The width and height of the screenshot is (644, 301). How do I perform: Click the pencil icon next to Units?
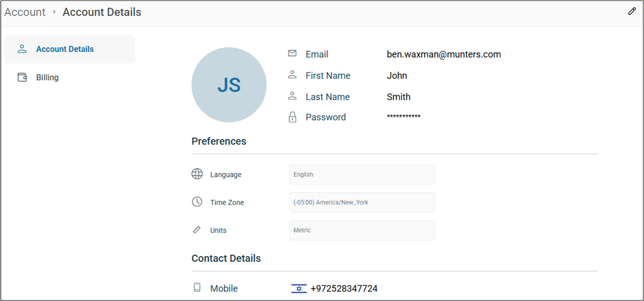coord(197,229)
